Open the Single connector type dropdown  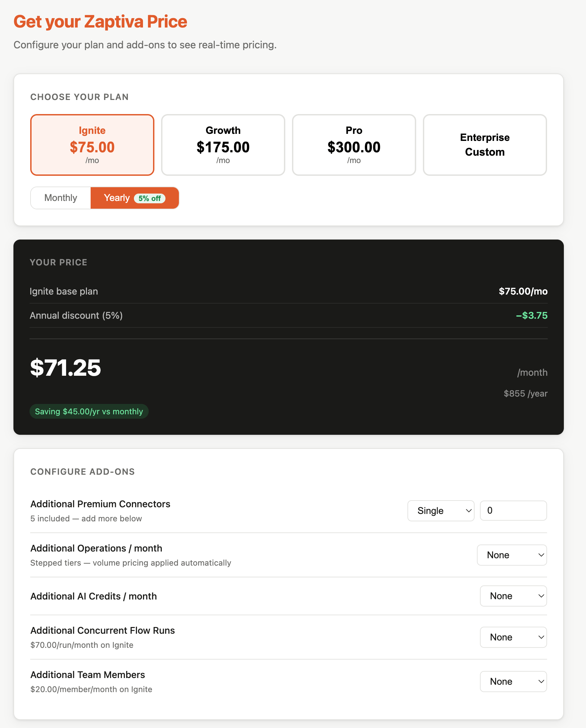pyautogui.click(x=441, y=511)
